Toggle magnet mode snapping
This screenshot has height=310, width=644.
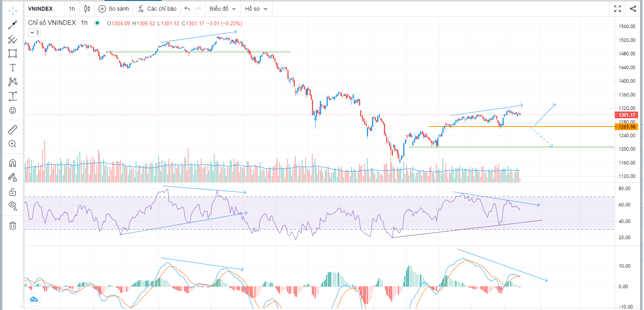click(13, 163)
